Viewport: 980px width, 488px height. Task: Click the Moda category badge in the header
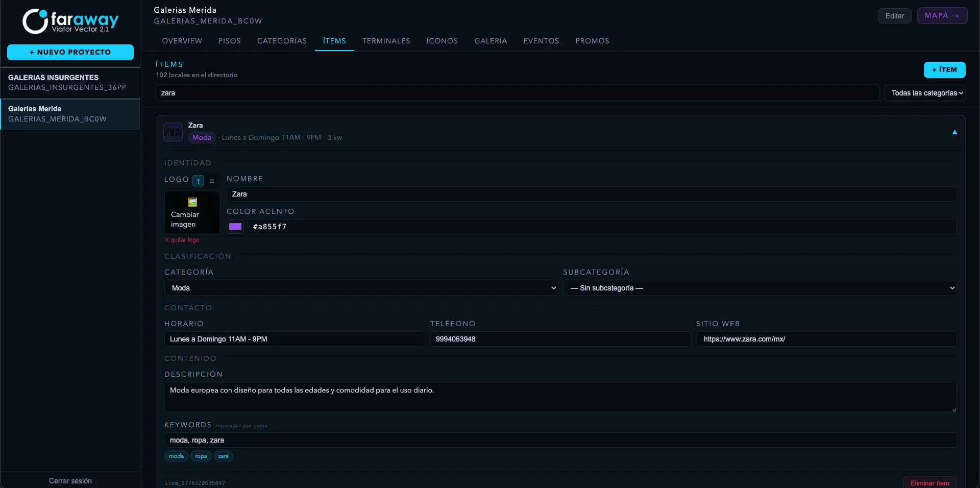point(202,137)
